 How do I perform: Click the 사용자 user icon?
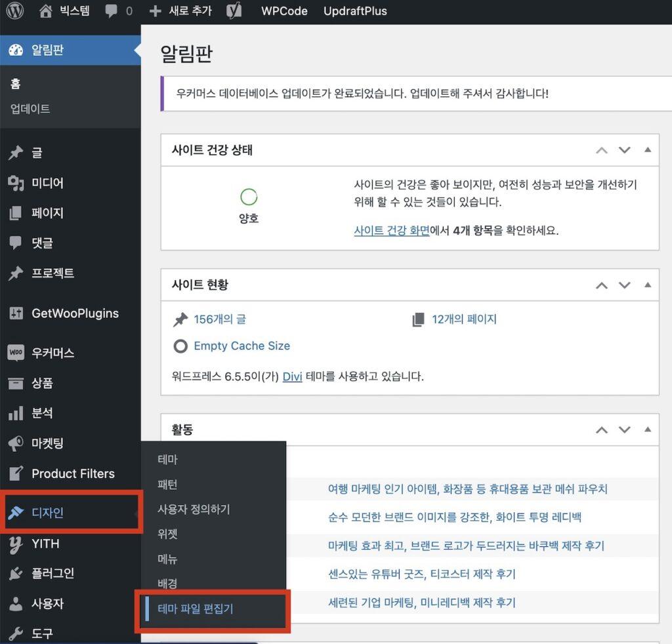[16, 604]
